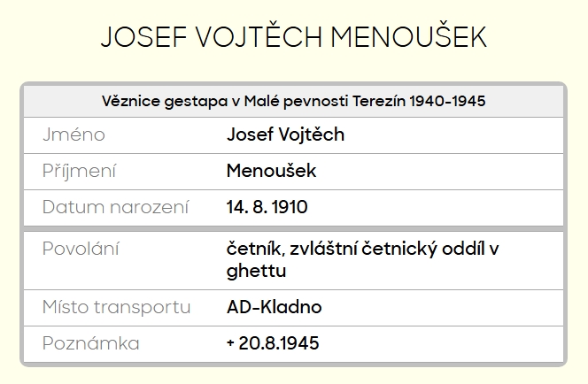Click the Místo transportu label

[x=116, y=308]
